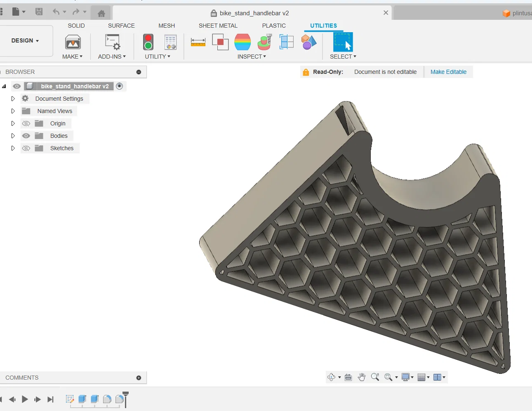532x411 pixels.
Task: Toggle visibility of the Bodies folder
Action: (26, 136)
